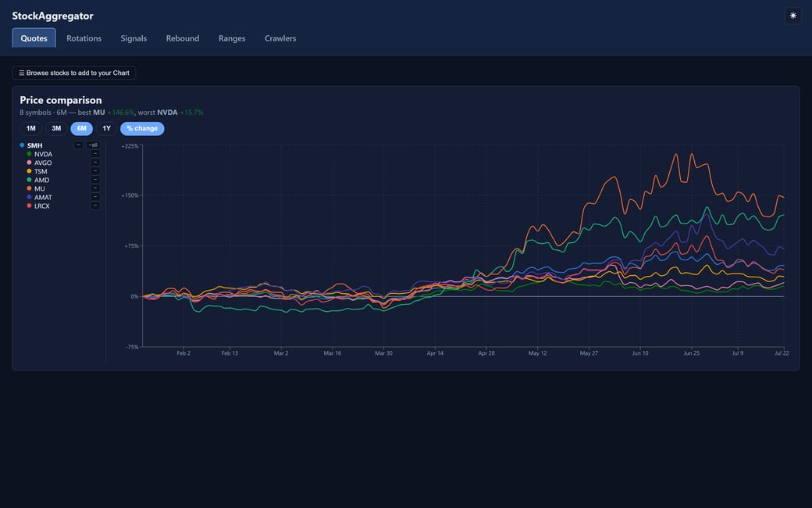Image resolution: width=812 pixels, height=508 pixels.
Task: Switch to the Signals tab
Action: pos(134,38)
